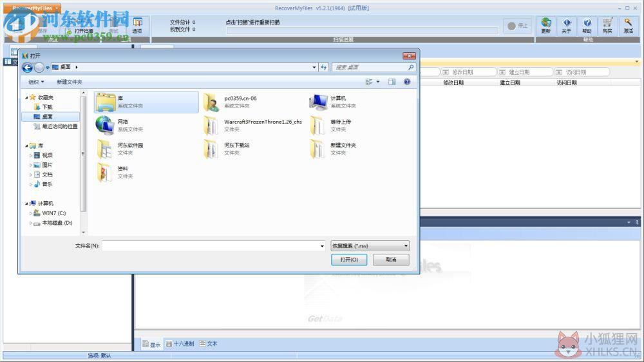644x362 pixels.
Task: Click the 搜索 桌面 search box
Action: (x=374, y=67)
